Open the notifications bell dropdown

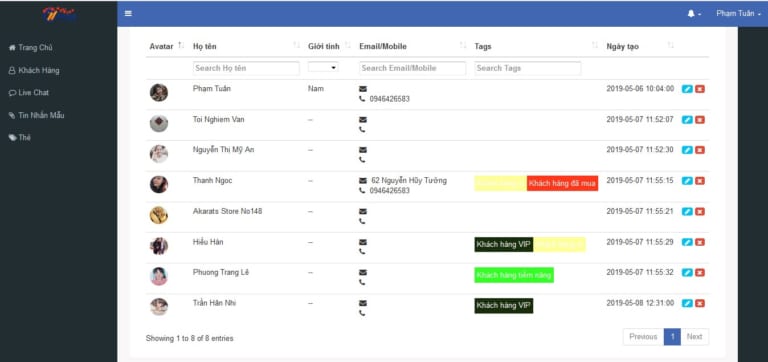(x=694, y=14)
